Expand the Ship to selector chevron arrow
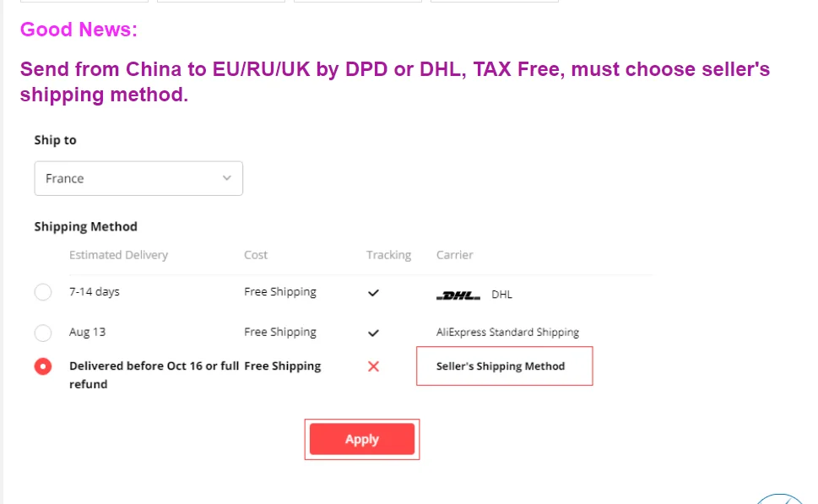The width and height of the screenshot is (818, 504). click(x=226, y=178)
